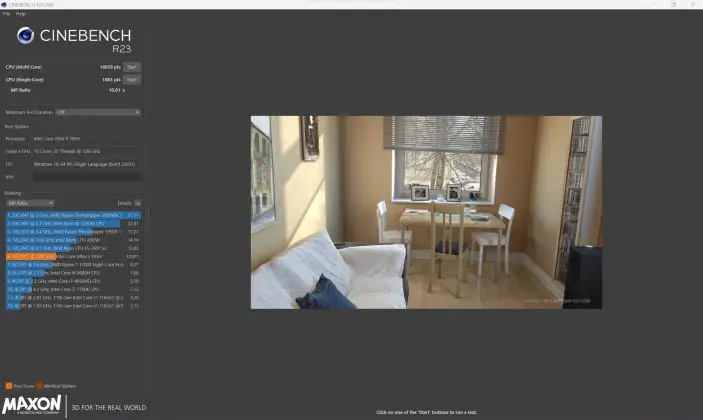This screenshot has height=420, width=703.
Task: Open the File menu
Action: (x=6, y=14)
